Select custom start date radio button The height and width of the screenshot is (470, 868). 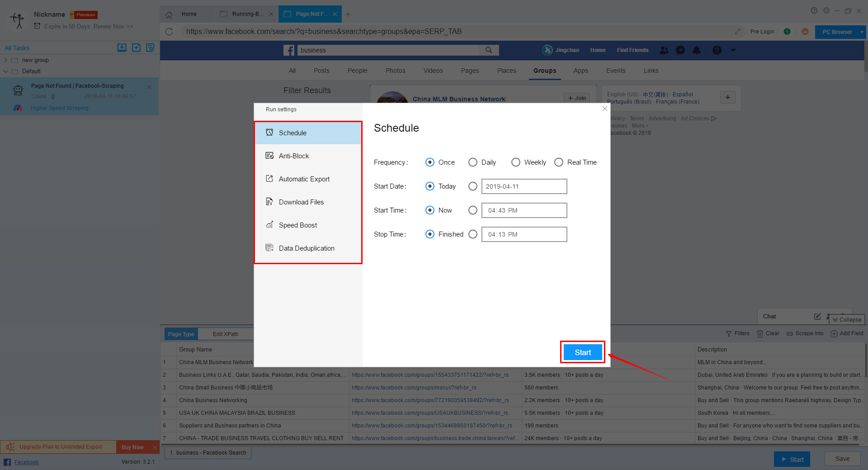coord(473,186)
